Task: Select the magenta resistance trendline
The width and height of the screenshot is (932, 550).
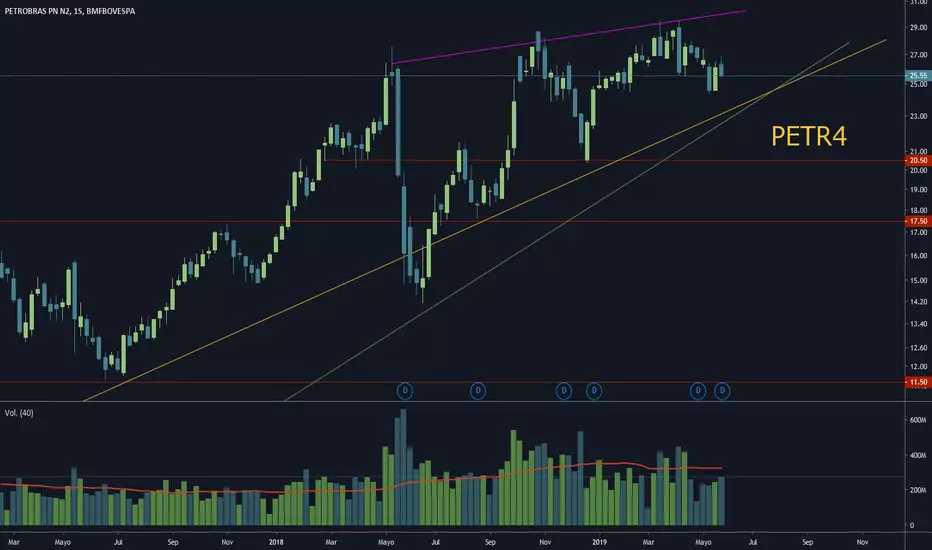Action: pyautogui.click(x=569, y=37)
